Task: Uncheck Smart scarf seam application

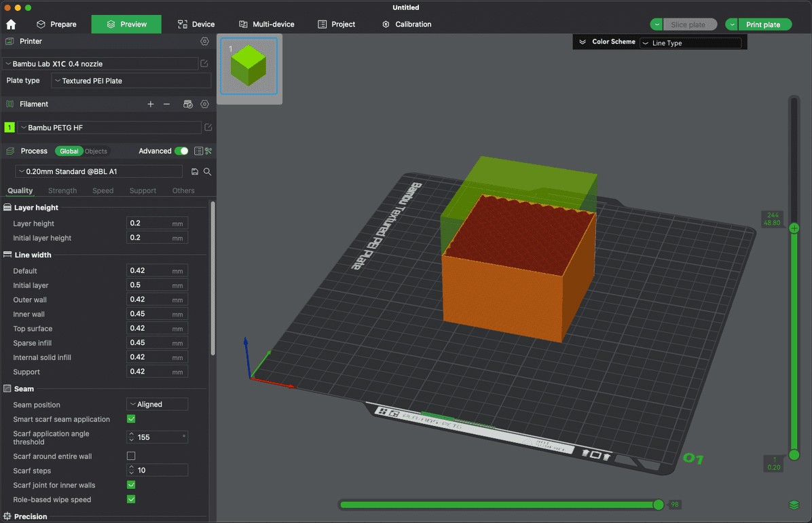Action: point(131,419)
